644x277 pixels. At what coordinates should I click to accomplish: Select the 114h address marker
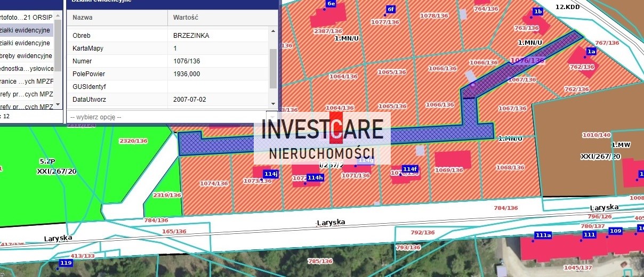tap(315, 177)
